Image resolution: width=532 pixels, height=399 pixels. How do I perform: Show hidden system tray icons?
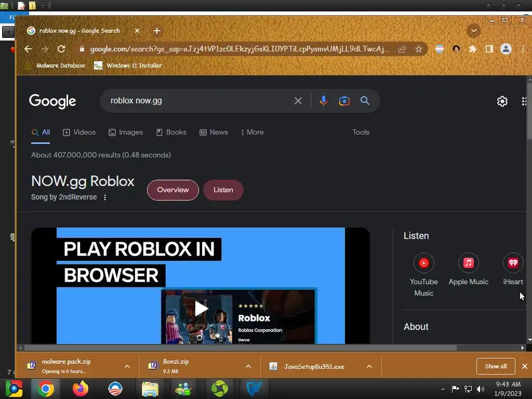(x=443, y=389)
